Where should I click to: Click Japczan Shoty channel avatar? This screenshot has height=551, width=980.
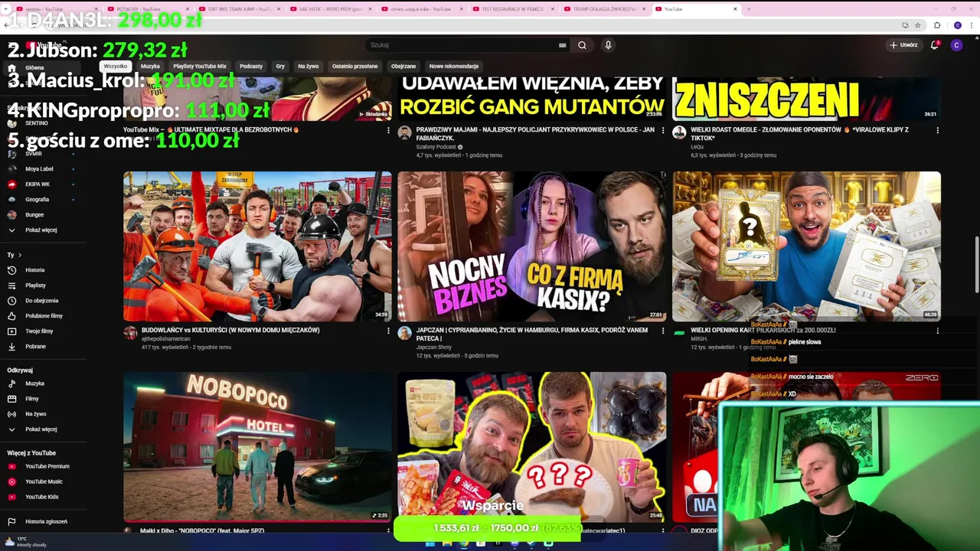(404, 333)
